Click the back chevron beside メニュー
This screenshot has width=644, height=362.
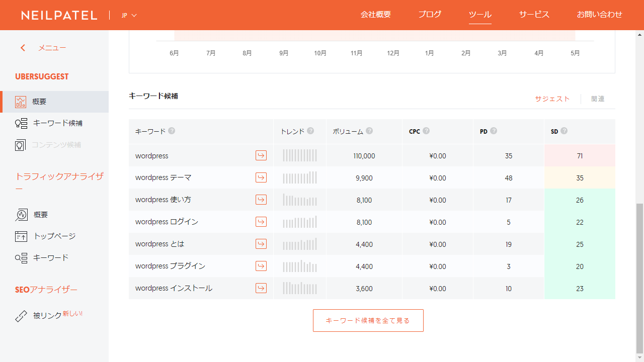coord(23,48)
